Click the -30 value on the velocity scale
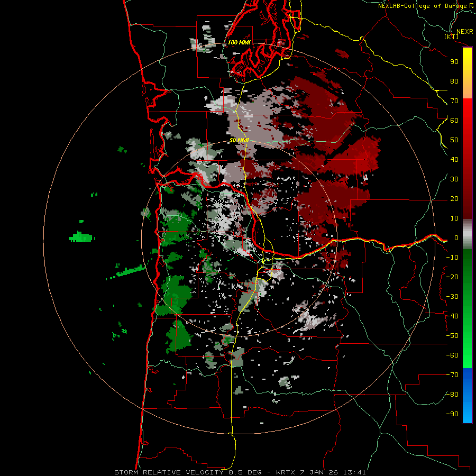 452,297
